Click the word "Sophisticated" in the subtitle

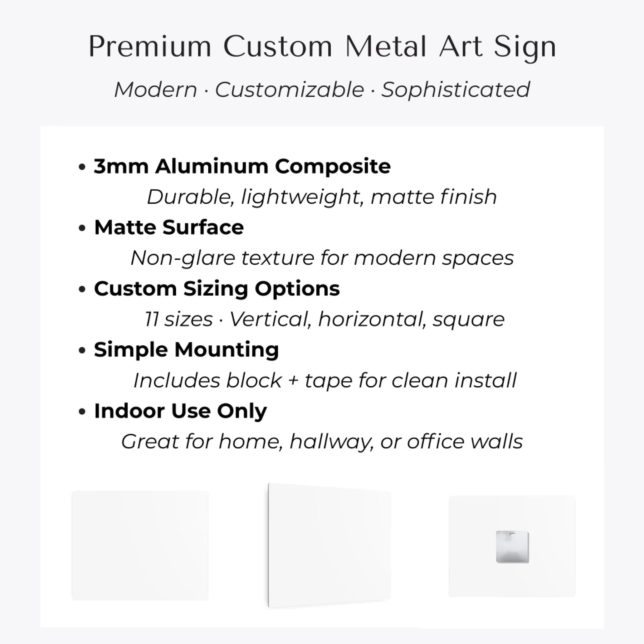(x=455, y=89)
